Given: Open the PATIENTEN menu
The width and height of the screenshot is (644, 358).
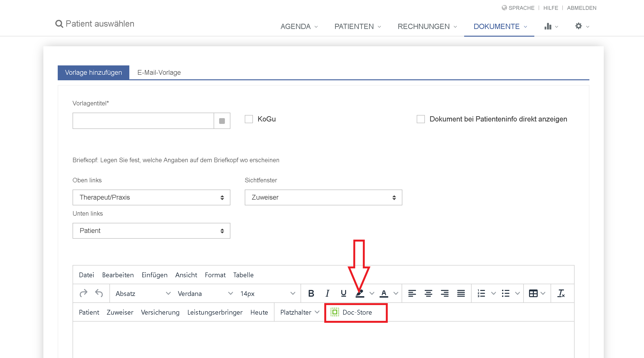Looking at the screenshot, I should click(358, 26).
